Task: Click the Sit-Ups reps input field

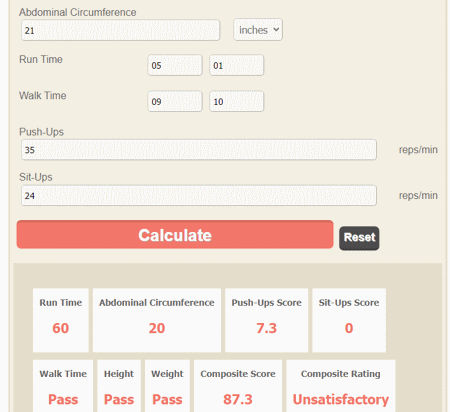Action: coord(199,195)
